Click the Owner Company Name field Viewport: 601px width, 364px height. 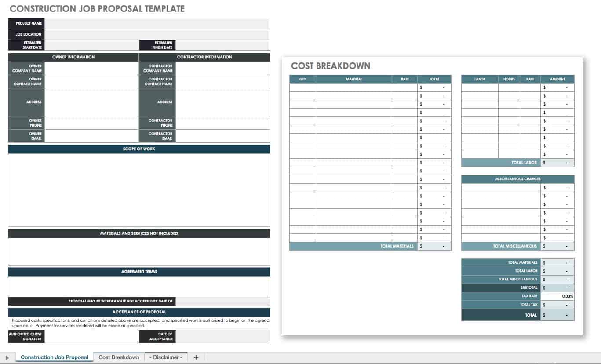pos(91,69)
